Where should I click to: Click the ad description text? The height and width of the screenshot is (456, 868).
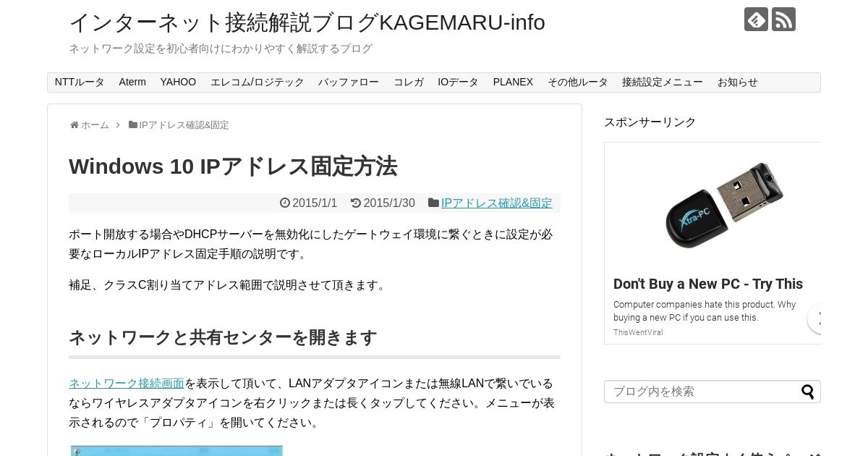pos(705,311)
